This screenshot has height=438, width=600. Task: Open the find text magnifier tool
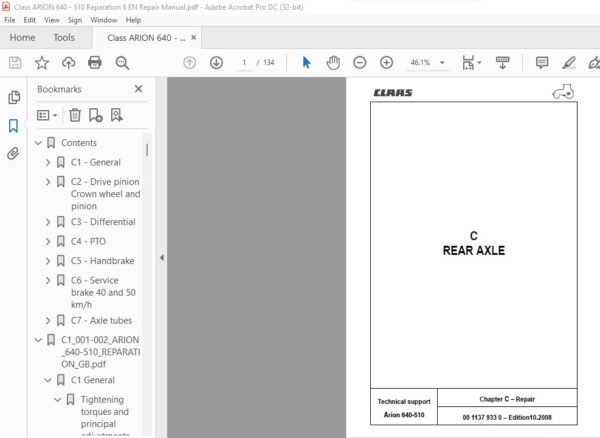[x=122, y=63]
